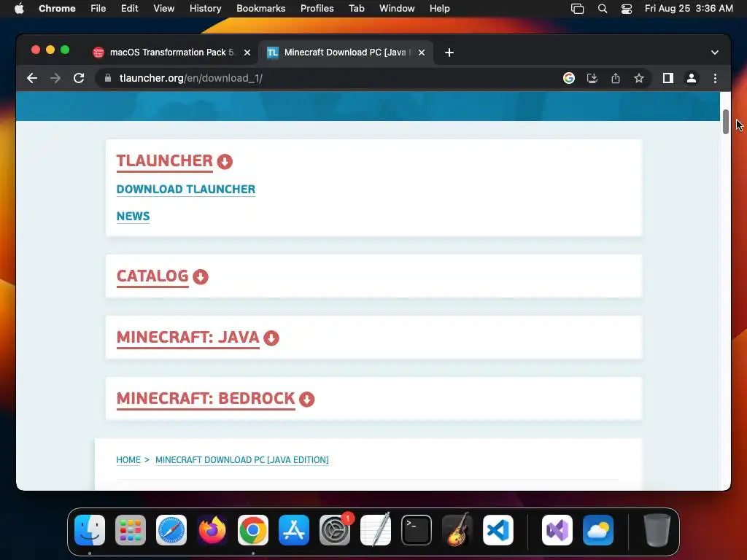Click the forward navigation arrow
Screen dimensions: 747x560
55,78
